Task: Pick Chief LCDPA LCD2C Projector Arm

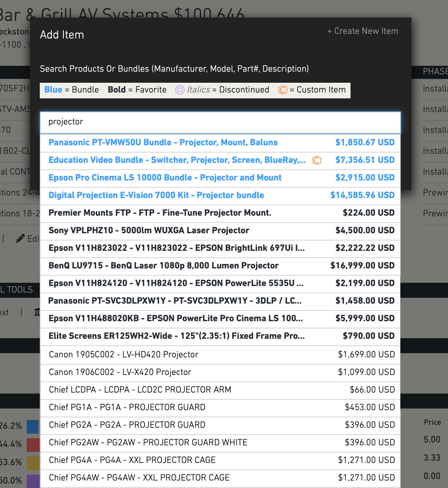Action: pos(220,390)
